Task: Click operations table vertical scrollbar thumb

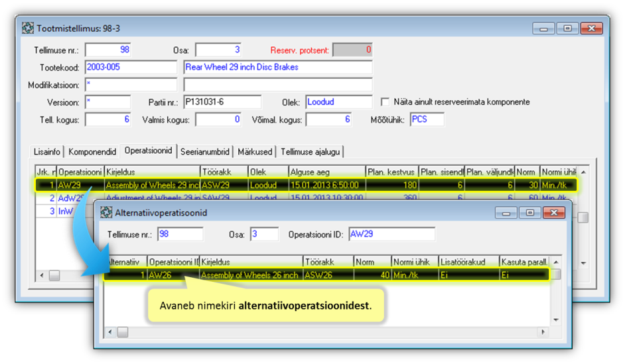Action: pyautogui.click(x=583, y=217)
